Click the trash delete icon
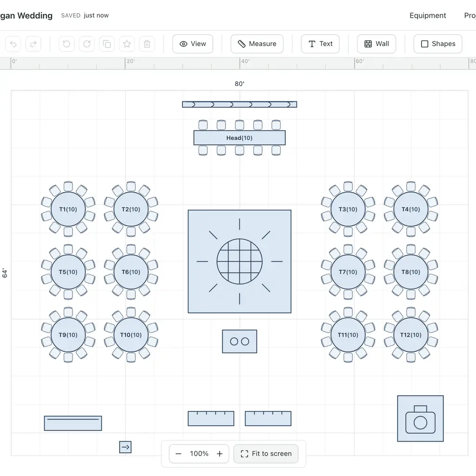 (x=147, y=44)
